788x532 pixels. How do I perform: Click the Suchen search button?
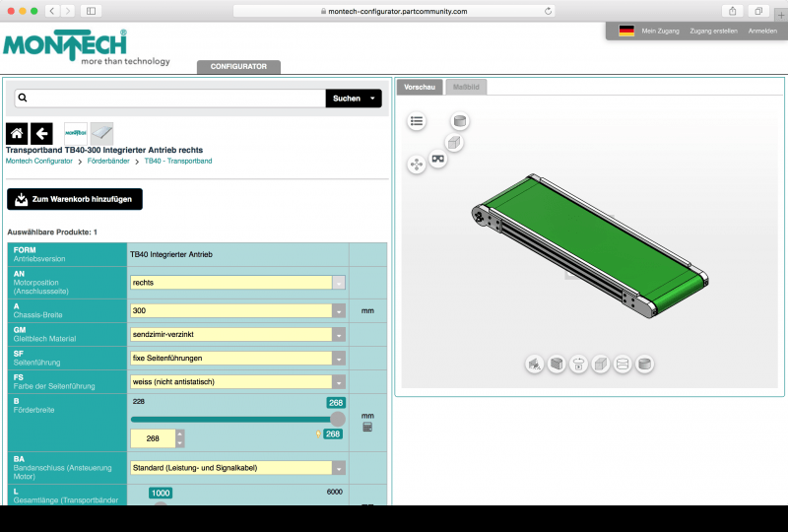coord(347,99)
